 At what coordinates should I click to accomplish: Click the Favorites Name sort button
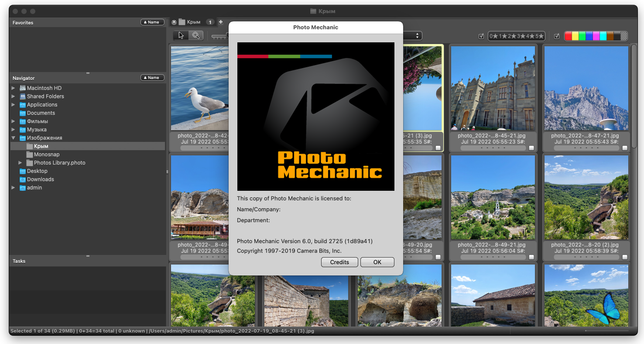(x=152, y=22)
